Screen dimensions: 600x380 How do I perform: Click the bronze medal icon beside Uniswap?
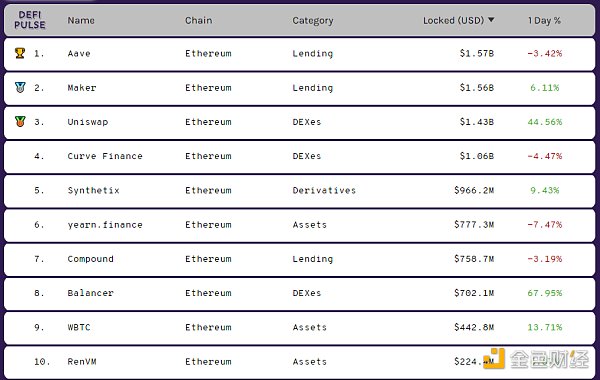click(20, 121)
